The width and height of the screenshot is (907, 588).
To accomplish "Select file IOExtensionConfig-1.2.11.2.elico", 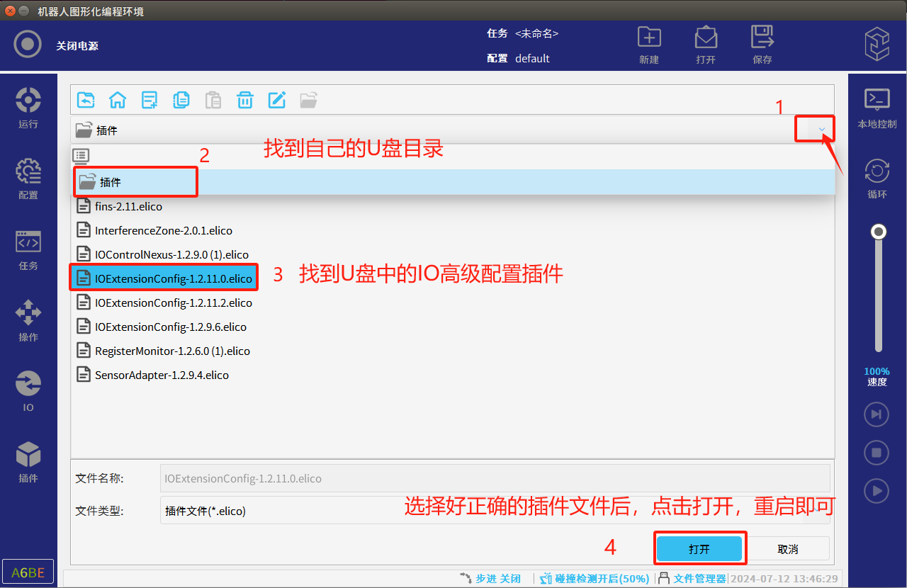I will click(173, 303).
